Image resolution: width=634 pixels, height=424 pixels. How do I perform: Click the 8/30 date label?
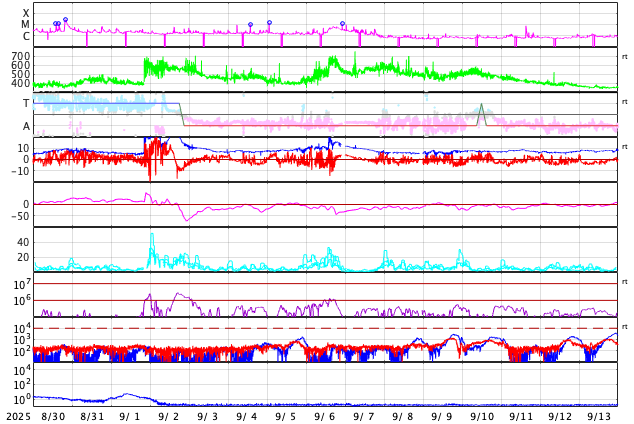[53, 416]
